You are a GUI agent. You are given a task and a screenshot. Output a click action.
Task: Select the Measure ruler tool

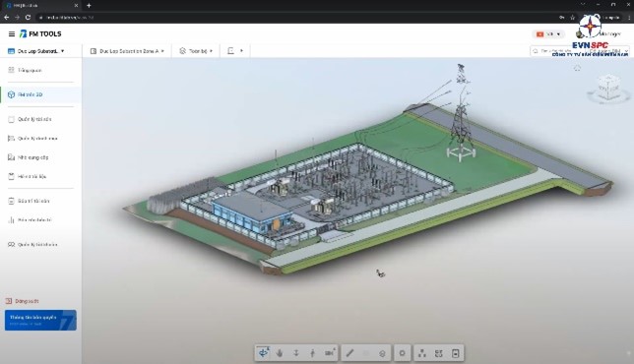tap(349, 353)
